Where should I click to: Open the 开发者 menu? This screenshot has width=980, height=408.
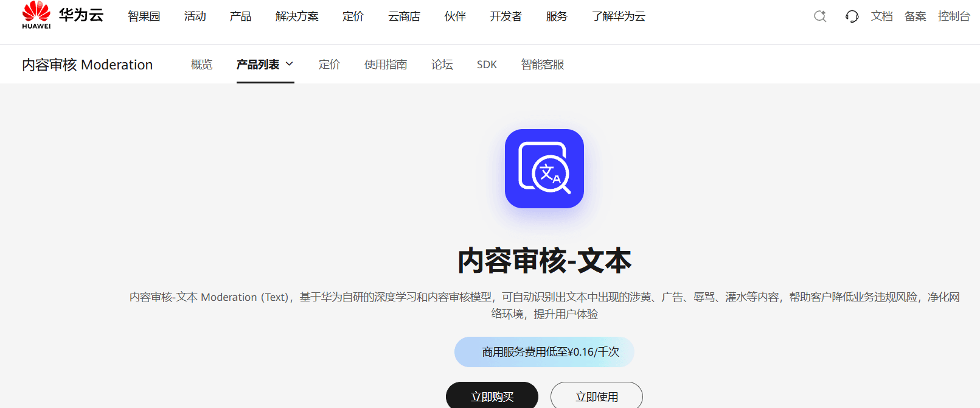[506, 16]
